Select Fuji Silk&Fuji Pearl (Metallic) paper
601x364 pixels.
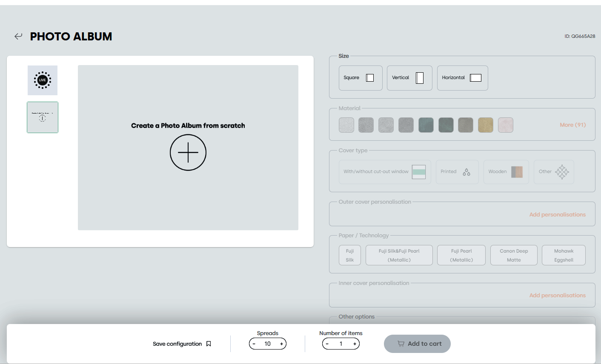399,255
